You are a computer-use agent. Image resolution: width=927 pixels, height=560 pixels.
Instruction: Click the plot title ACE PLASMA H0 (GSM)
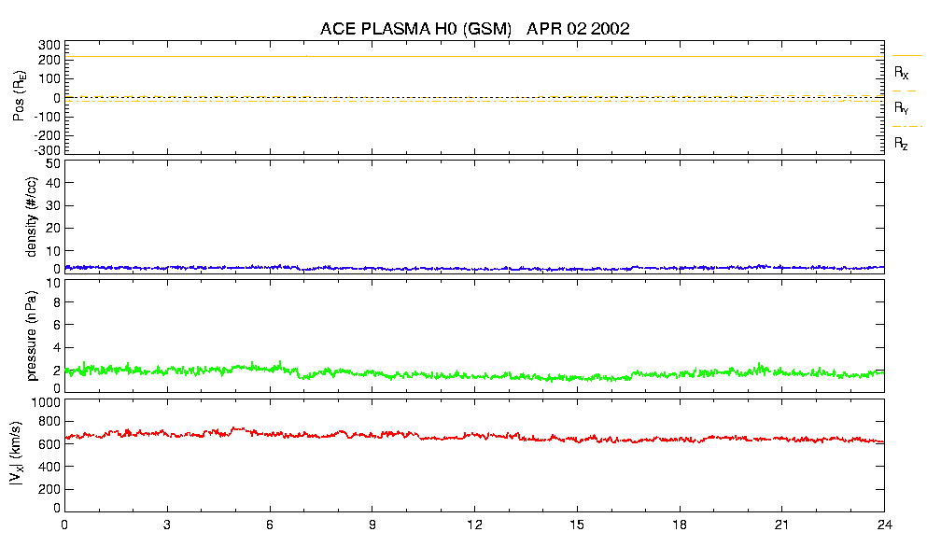tap(416, 29)
